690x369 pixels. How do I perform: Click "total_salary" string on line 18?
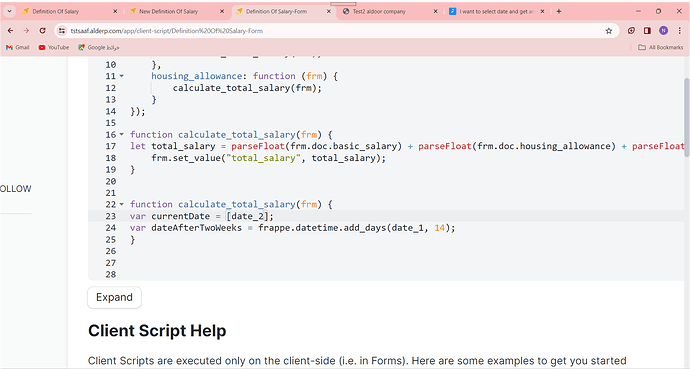263,158
